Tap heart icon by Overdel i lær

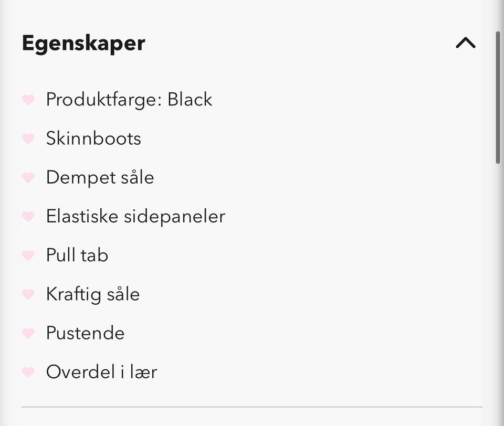coord(28,372)
